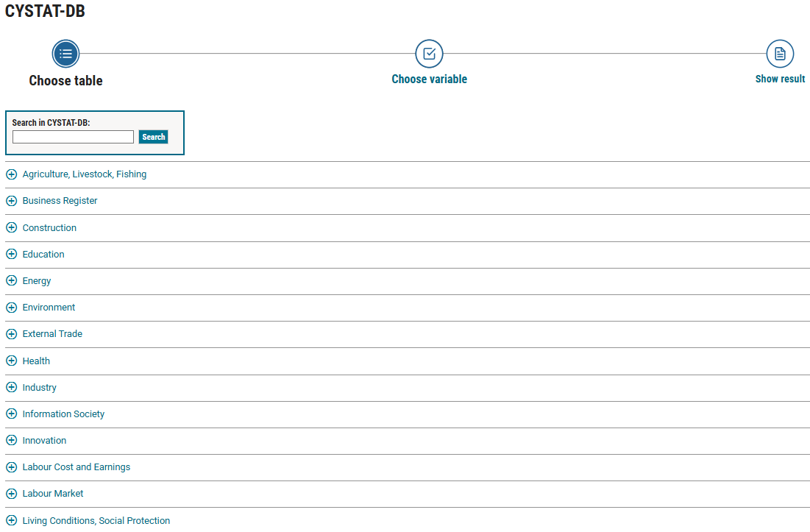Image resolution: width=810 pixels, height=532 pixels.
Task: Open Labour Cost and Earnings link
Action: point(76,467)
